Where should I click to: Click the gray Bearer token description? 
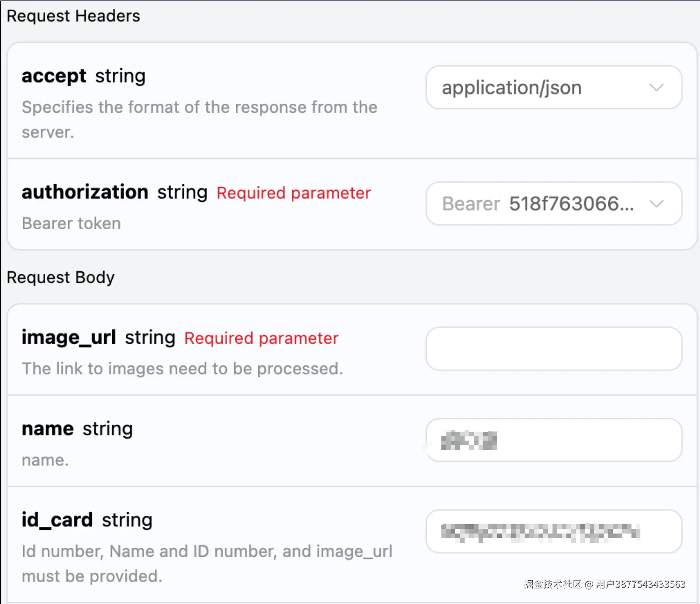(x=71, y=223)
